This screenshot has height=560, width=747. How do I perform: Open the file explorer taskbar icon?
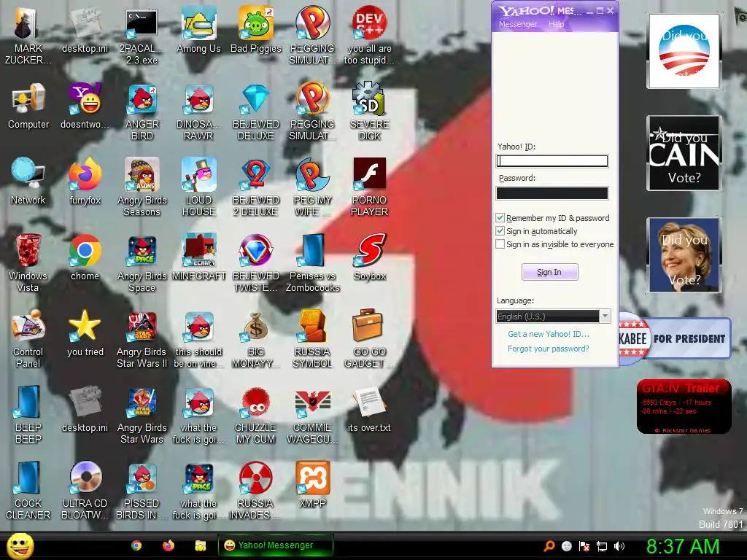(x=200, y=545)
